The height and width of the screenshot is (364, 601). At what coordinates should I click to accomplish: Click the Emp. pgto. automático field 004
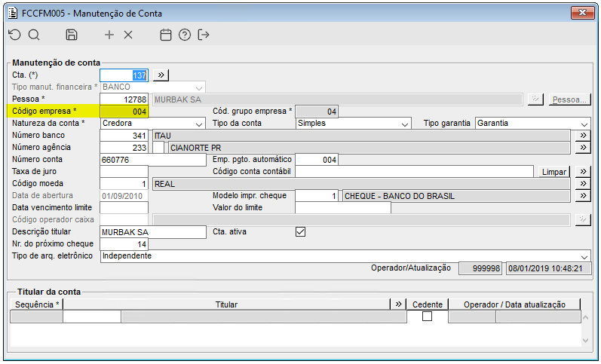click(x=317, y=160)
